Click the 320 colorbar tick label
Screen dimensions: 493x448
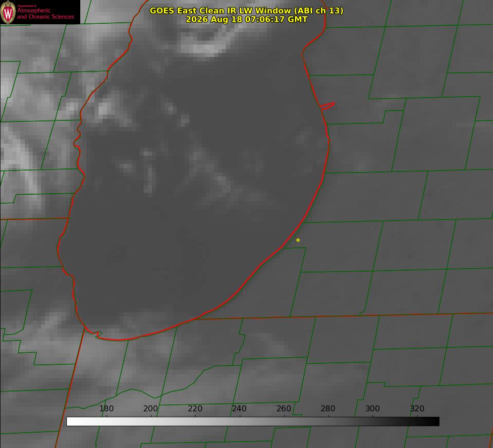tap(417, 408)
